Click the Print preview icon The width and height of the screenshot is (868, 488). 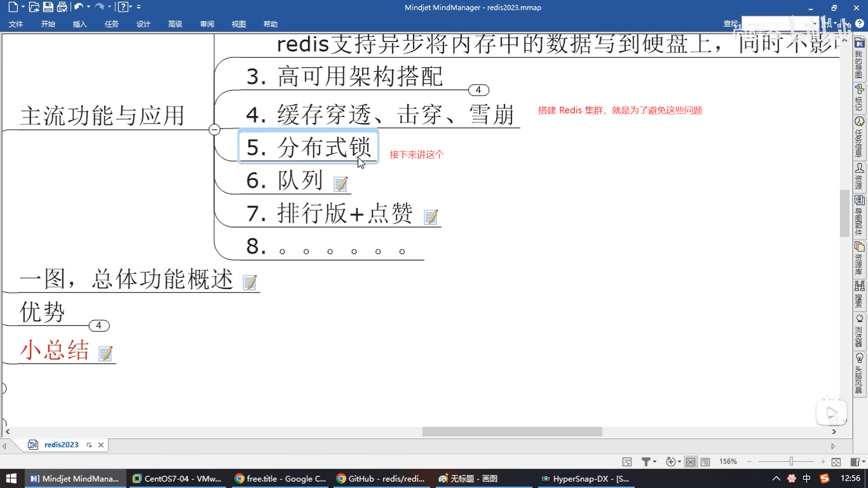click(62, 7)
